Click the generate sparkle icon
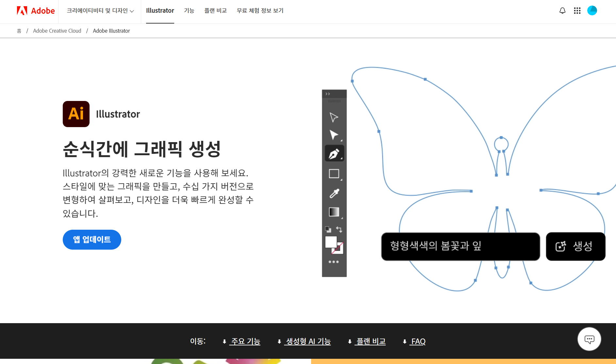This screenshot has height=364, width=616. click(561, 246)
